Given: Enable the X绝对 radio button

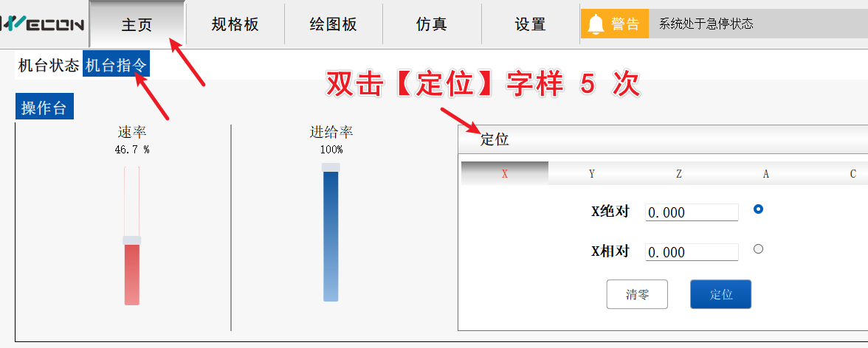Looking at the screenshot, I should coord(758,209).
